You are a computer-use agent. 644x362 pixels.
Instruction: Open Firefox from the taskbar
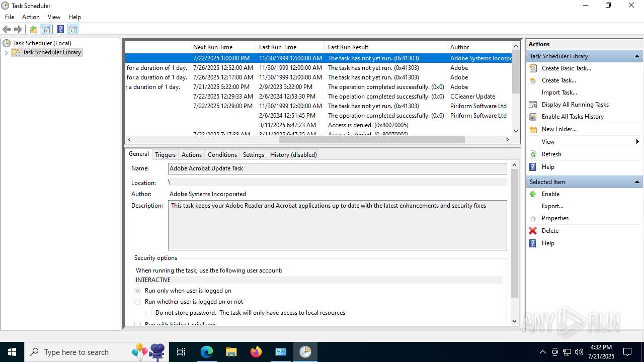(x=256, y=352)
